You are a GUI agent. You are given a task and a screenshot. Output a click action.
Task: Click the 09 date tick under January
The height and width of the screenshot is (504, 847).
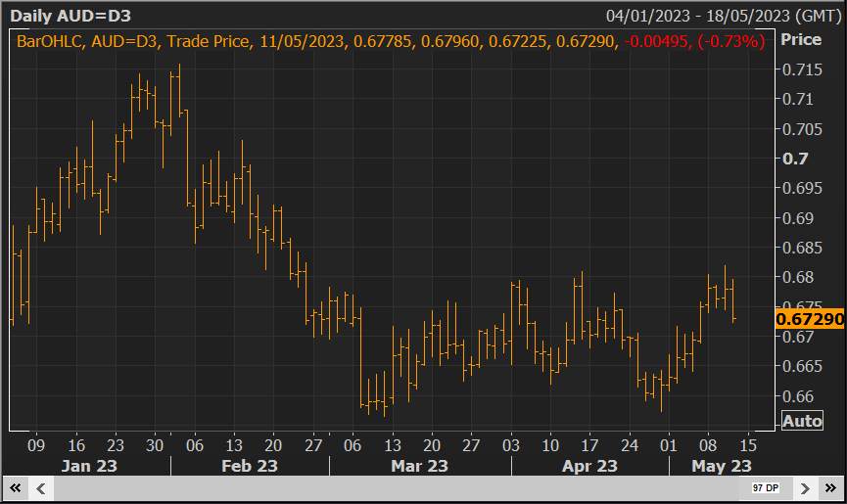(x=36, y=445)
